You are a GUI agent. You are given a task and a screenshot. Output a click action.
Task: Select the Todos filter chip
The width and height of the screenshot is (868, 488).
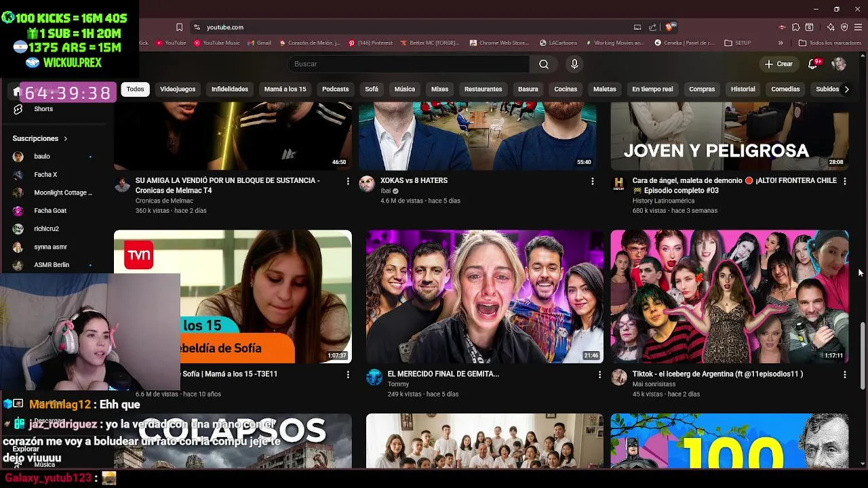coord(135,89)
